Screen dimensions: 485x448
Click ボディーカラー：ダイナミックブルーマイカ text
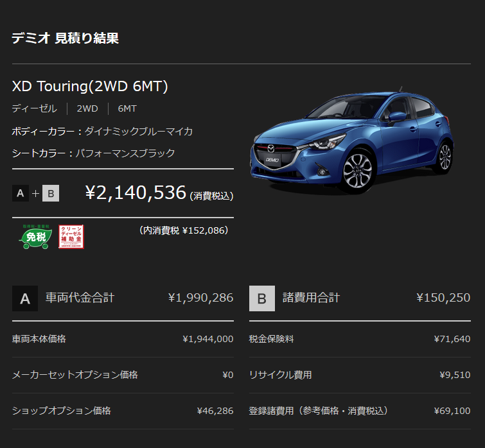[102, 132]
